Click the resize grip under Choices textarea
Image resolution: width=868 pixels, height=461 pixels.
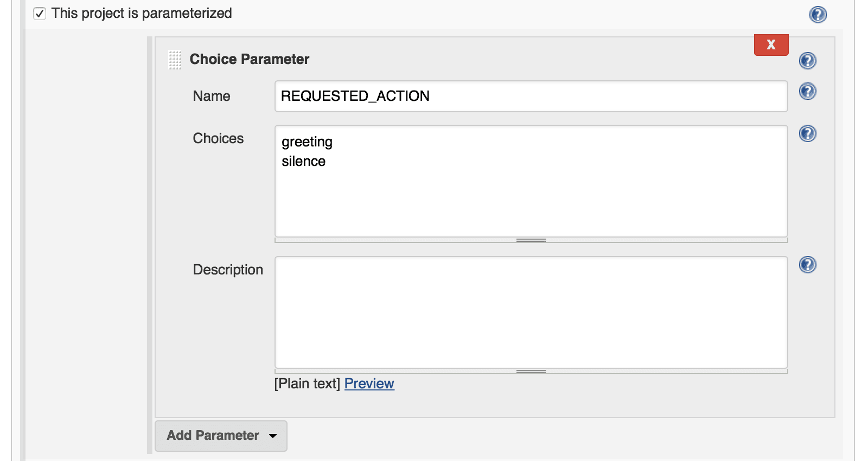click(531, 240)
